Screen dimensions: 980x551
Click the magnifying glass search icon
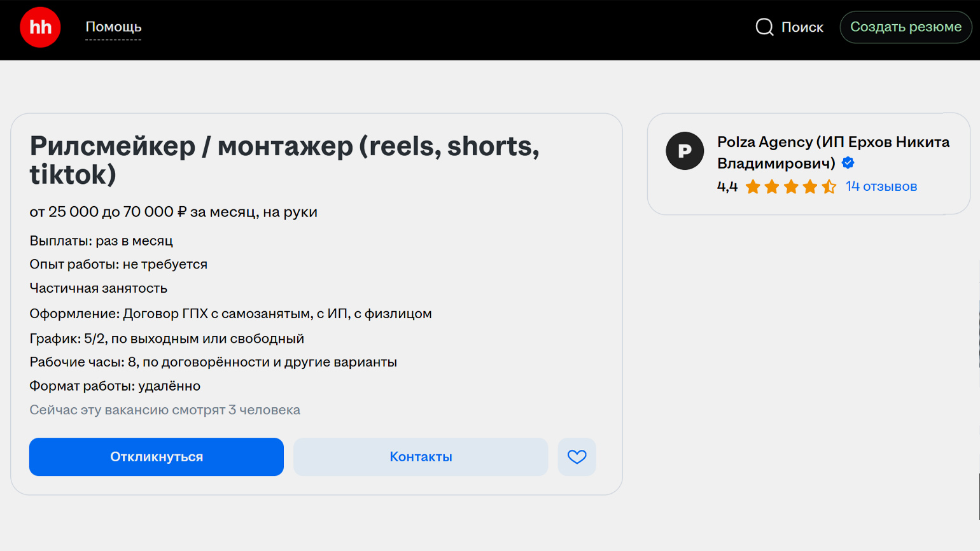click(764, 27)
